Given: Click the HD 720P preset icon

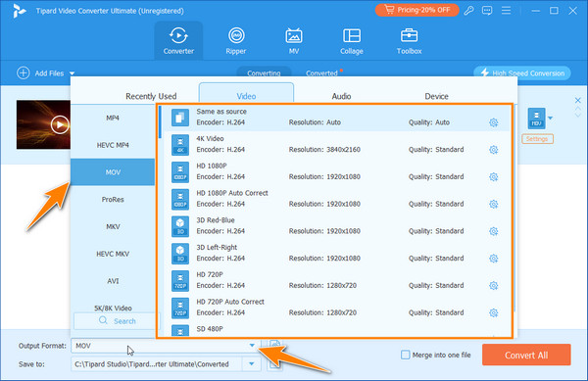Looking at the screenshot, I should point(180,280).
